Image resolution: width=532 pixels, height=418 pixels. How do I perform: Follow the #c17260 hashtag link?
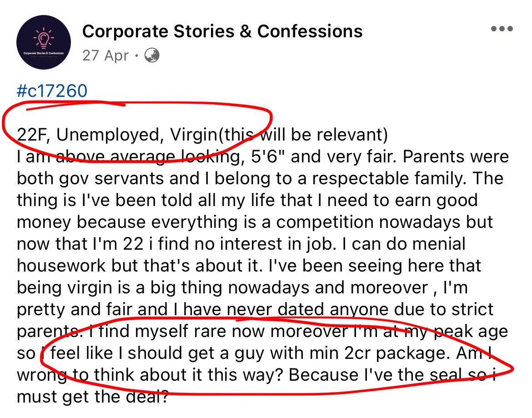[52, 91]
